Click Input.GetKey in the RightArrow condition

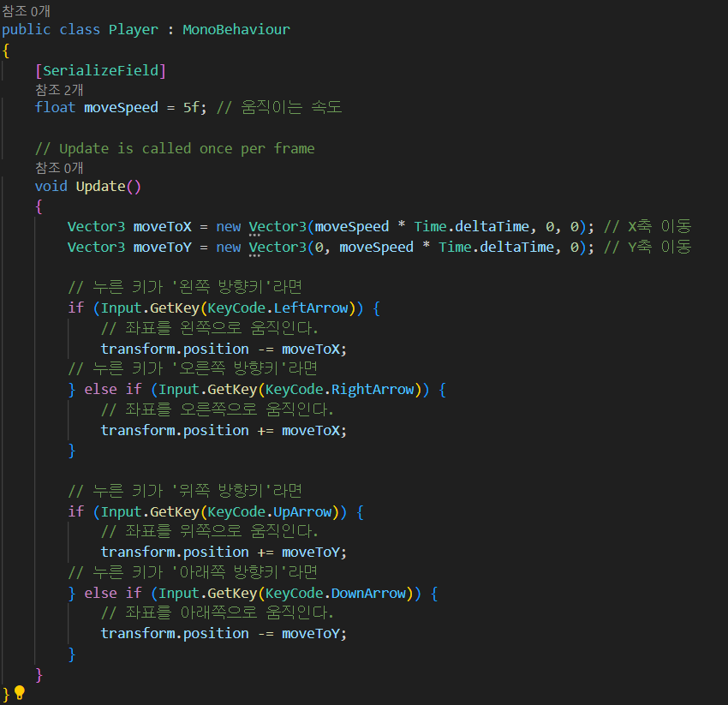coord(207,389)
